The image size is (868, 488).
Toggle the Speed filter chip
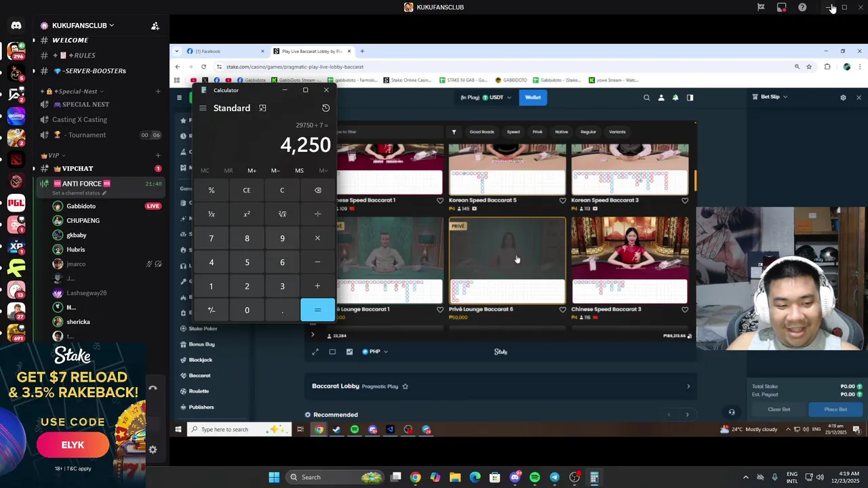[513, 131]
